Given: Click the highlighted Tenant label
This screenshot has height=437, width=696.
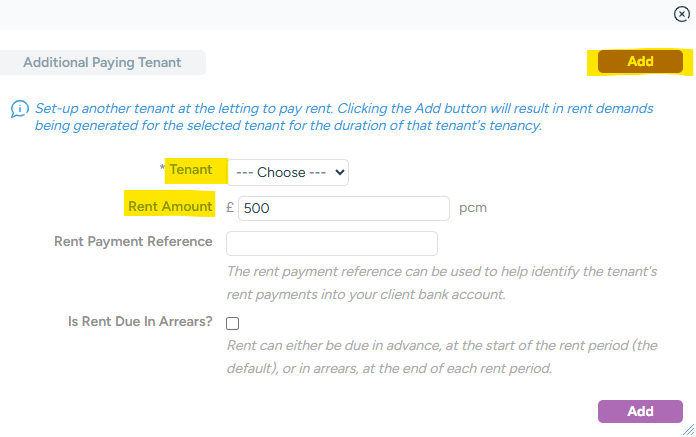Looking at the screenshot, I should click(191, 170).
